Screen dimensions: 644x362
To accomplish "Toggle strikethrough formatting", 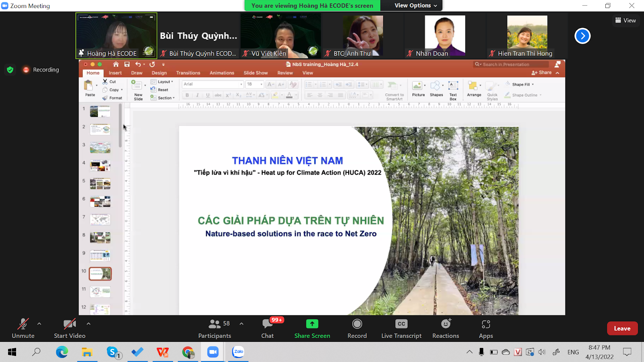I will point(218,95).
